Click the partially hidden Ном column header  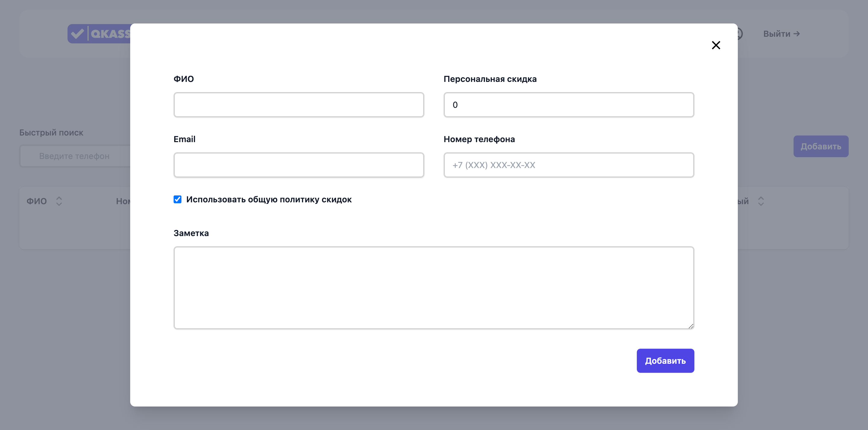click(123, 201)
